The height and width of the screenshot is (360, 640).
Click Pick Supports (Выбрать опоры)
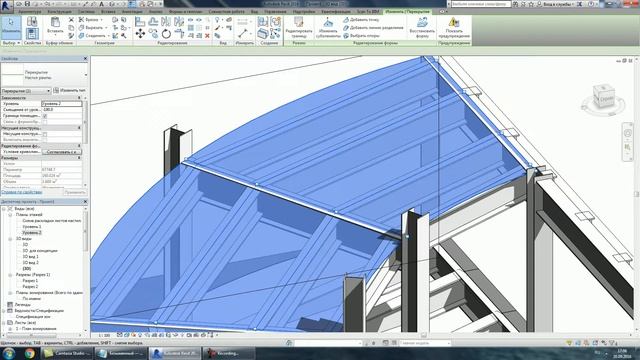(x=361, y=36)
